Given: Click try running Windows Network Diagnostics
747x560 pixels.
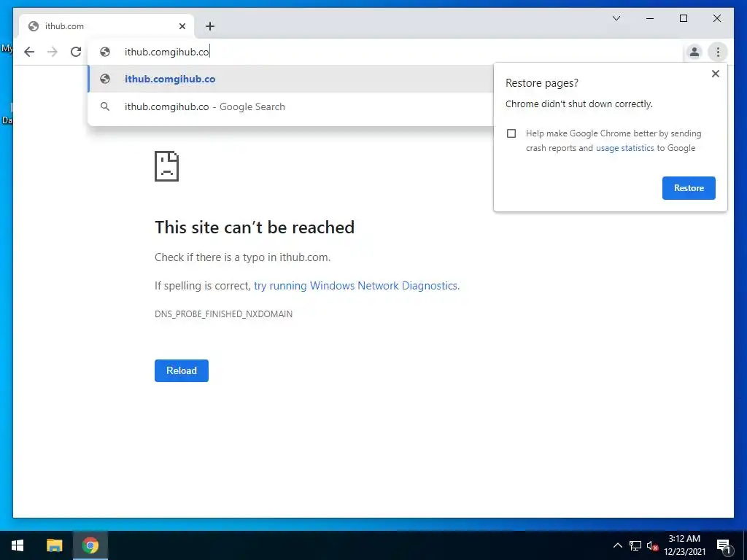Looking at the screenshot, I should coord(356,286).
